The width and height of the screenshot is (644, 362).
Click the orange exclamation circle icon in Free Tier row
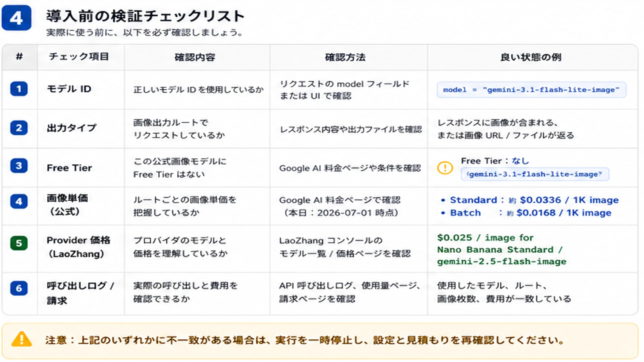point(445,168)
